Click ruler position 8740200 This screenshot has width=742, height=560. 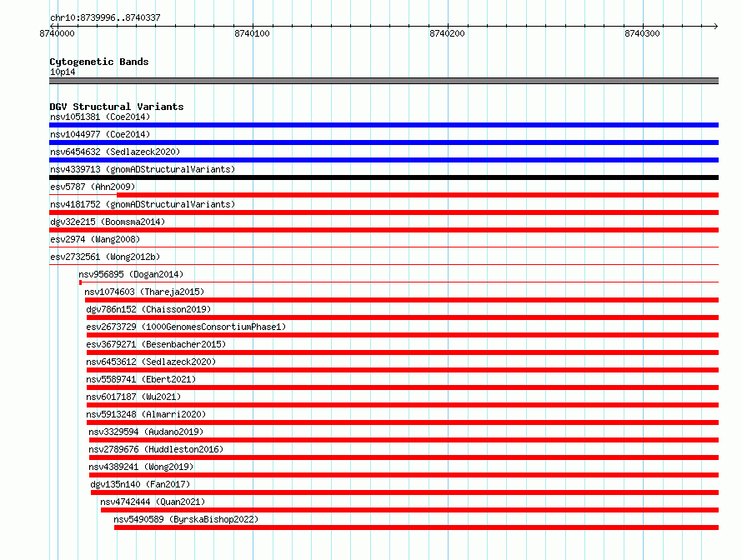[447, 33]
